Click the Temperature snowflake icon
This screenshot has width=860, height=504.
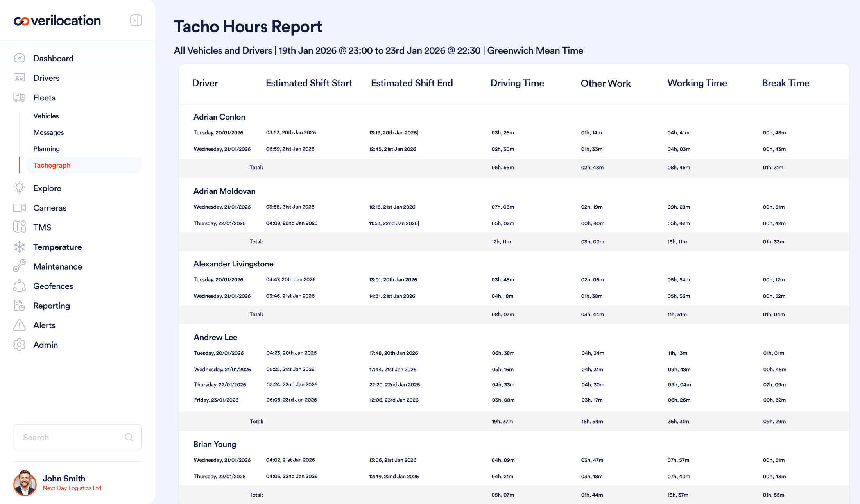pos(19,247)
